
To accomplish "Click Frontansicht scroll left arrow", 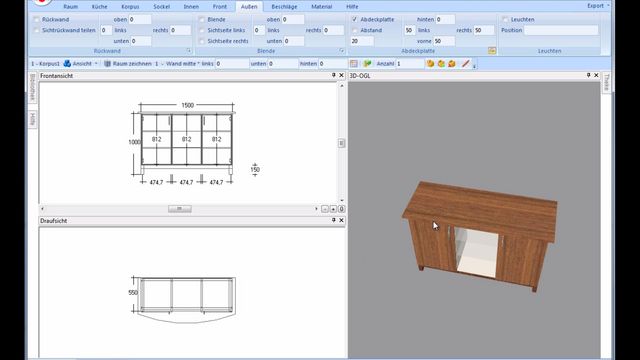I will pyautogui.click(x=42, y=209).
